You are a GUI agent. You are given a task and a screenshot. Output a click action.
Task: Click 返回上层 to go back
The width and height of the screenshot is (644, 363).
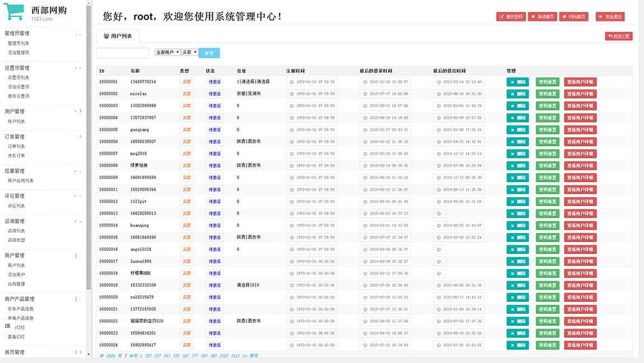[618, 36]
